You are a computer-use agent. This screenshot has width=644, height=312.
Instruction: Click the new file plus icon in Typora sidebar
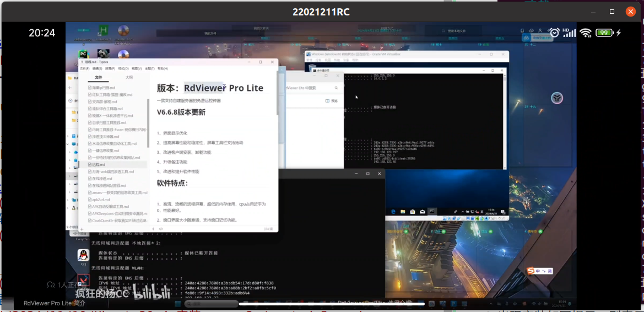[x=82, y=228]
